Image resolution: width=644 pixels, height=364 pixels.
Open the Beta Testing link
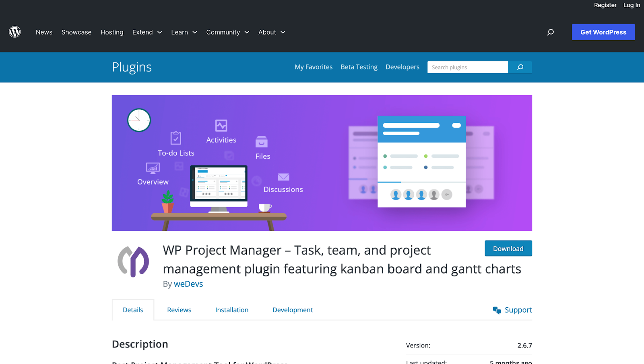tap(359, 67)
